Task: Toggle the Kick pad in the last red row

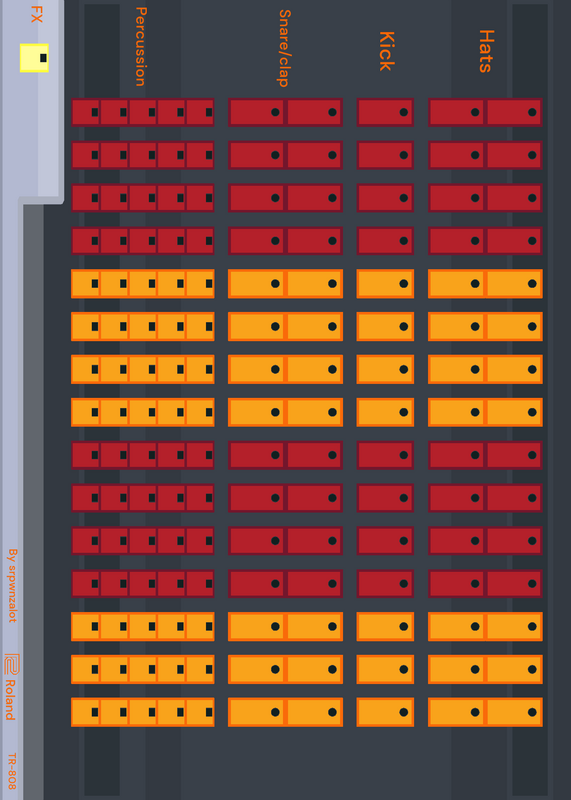Action: (x=385, y=584)
